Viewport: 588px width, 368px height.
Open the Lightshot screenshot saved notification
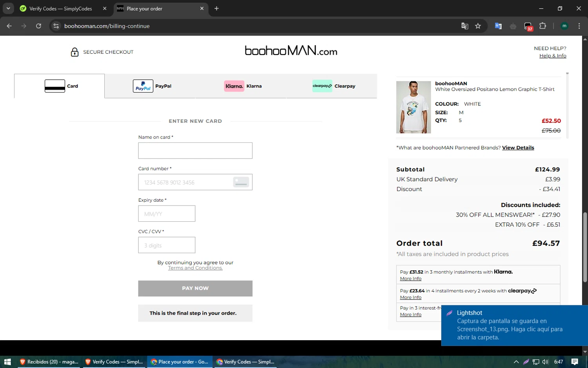pos(514,326)
